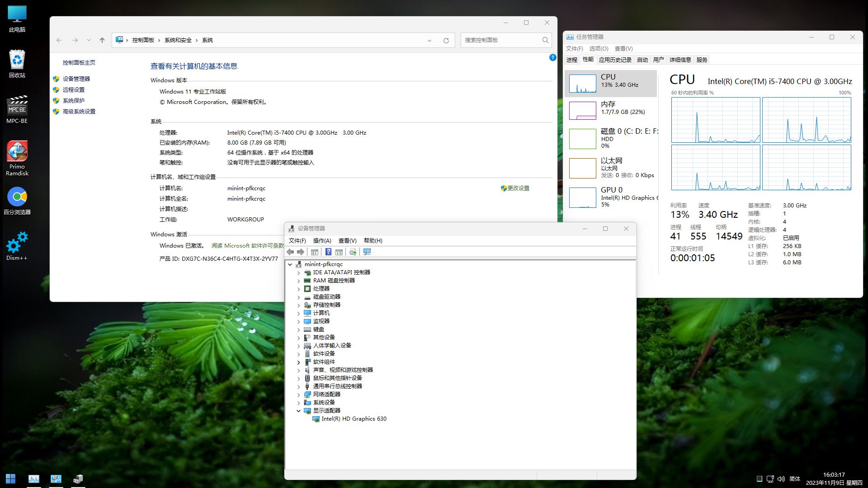Switch to the 详细信息 tab
The image size is (868, 488).
680,60
